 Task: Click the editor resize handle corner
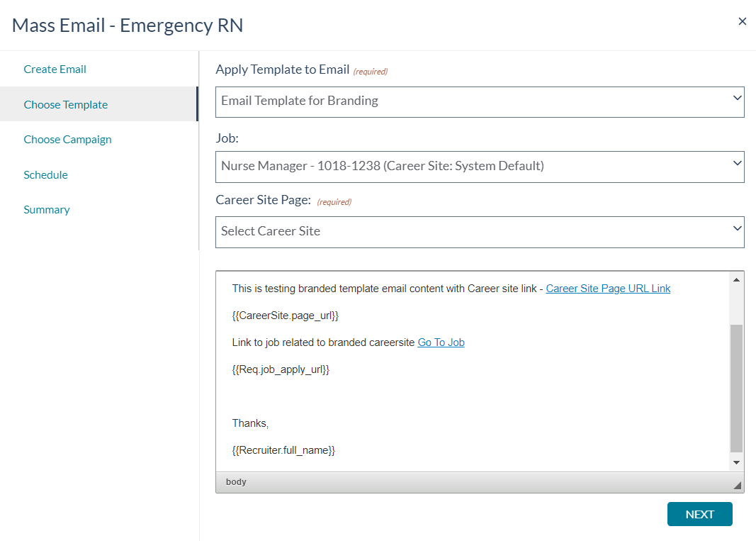tap(737, 485)
